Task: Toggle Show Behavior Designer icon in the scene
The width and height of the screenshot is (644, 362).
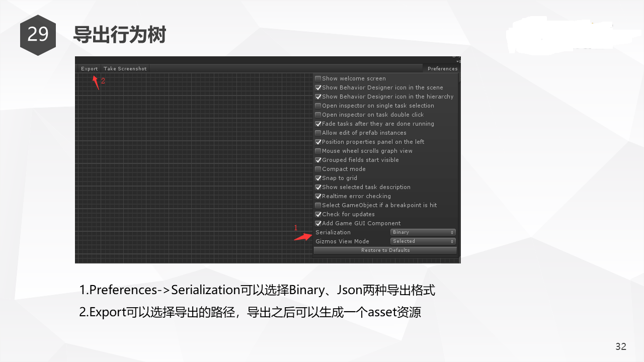Action: pos(317,87)
